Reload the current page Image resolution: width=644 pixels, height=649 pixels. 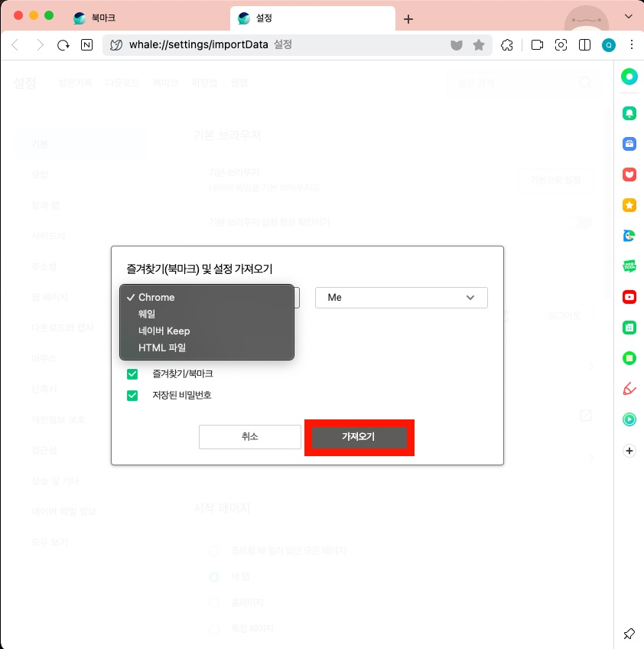(x=63, y=44)
